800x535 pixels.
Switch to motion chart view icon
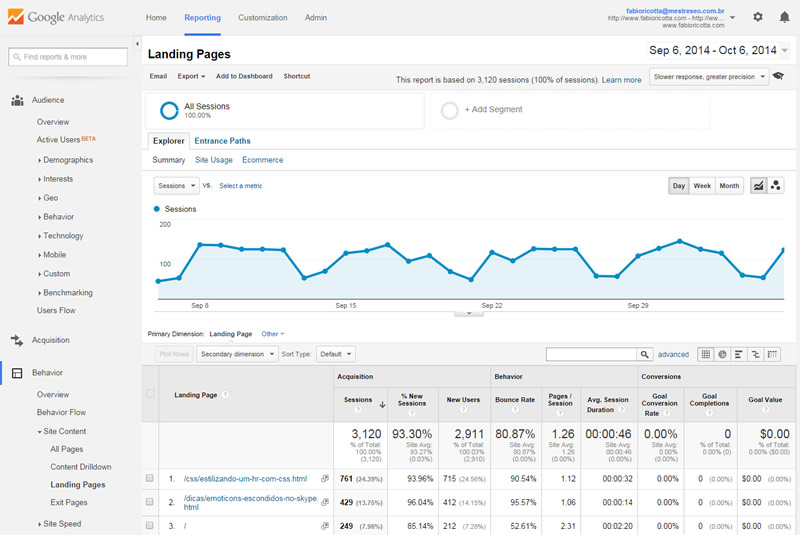click(776, 186)
